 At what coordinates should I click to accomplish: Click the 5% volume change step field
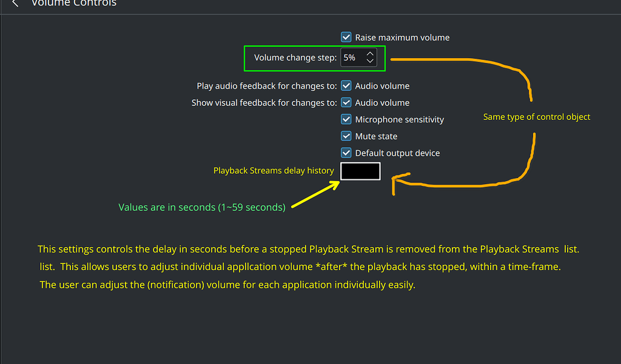point(351,58)
